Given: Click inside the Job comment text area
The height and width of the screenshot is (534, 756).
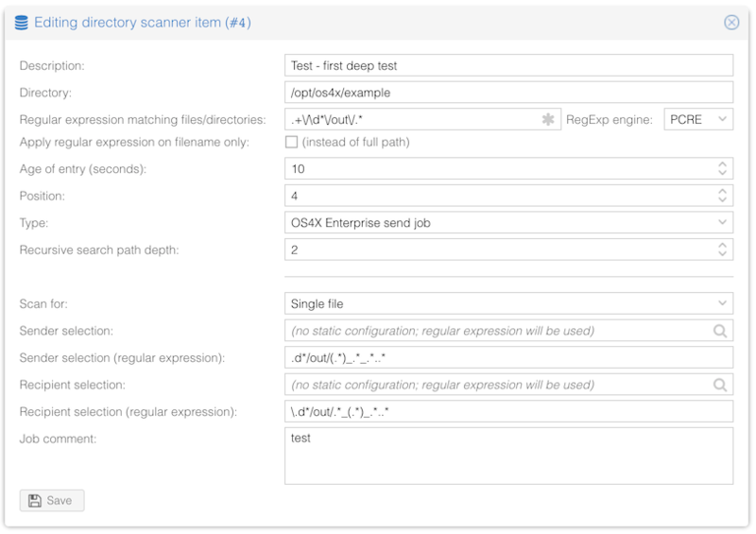Looking at the screenshot, I should coord(508,456).
